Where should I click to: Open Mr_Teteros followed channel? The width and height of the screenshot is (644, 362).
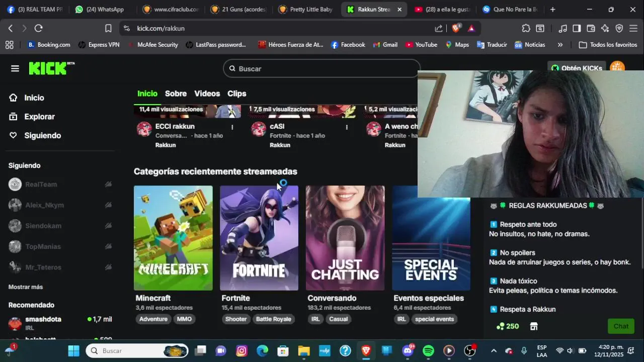(x=43, y=267)
